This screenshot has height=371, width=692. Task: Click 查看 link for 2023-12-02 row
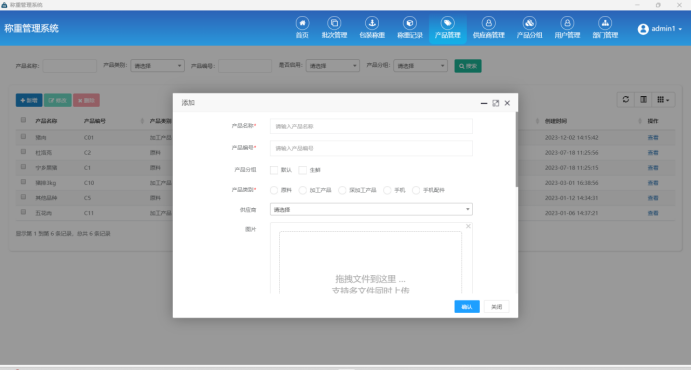tap(653, 138)
